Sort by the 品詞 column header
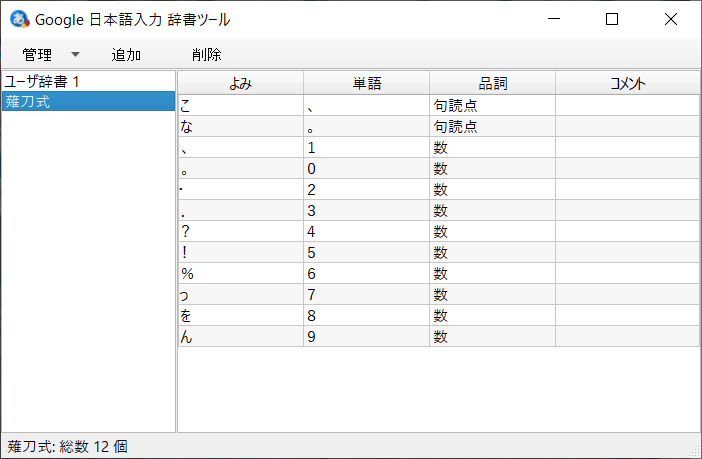Viewport: 702px width, 459px height. click(x=492, y=83)
